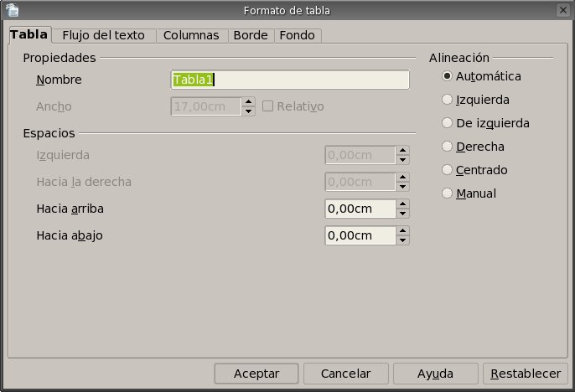Select the Automática alignment option
The height and width of the screenshot is (392, 575).
pyautogui.click(x=448, y=76)
